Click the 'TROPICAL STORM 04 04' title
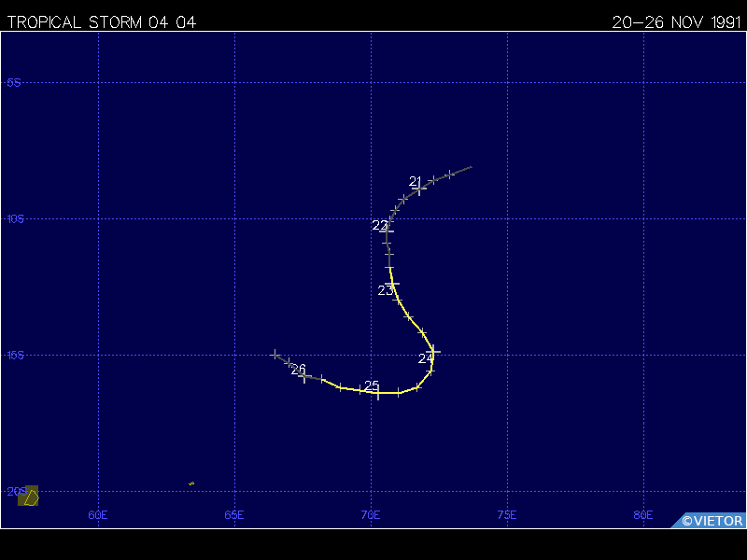Image resolution: width=747 pixels, height=560 pixels. 101,22
